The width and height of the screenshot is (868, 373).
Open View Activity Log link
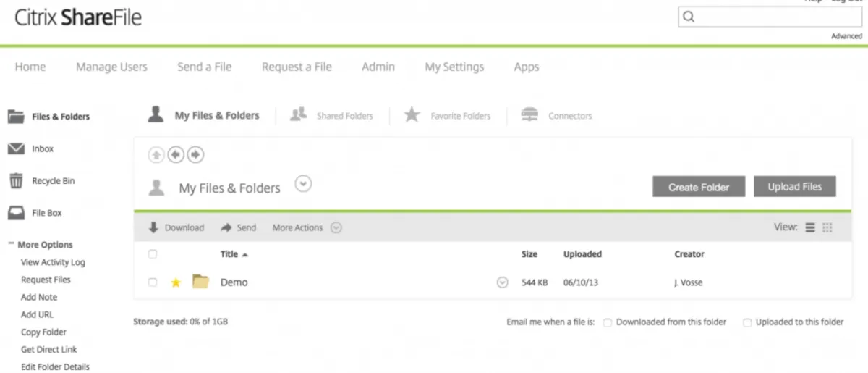click(x=53, y=262)
